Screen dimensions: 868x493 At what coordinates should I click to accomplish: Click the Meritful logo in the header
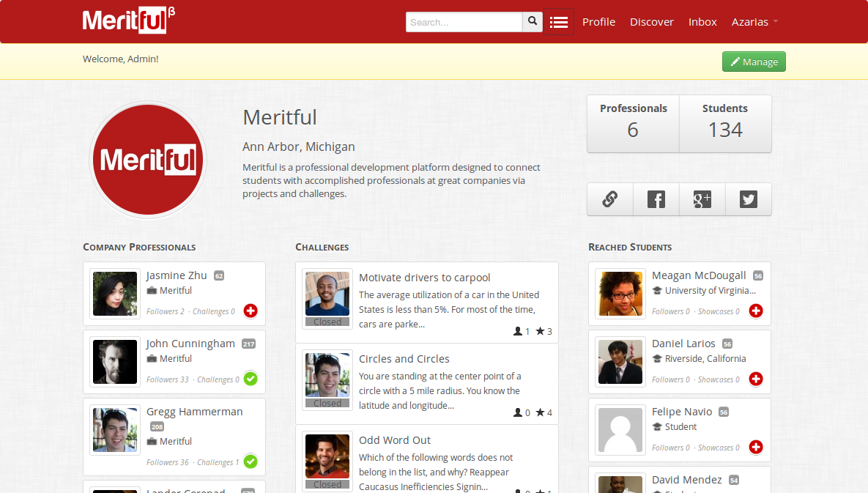[x=129, y=21]
